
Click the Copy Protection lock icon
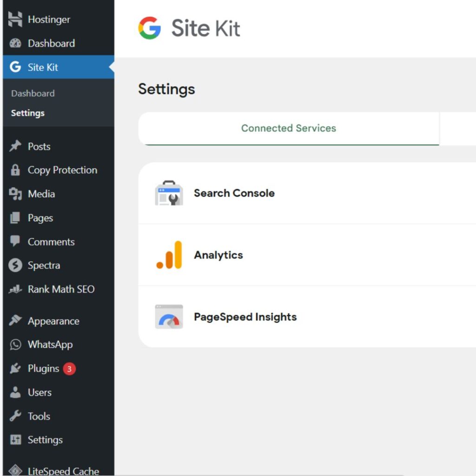(x=15, y=170)
